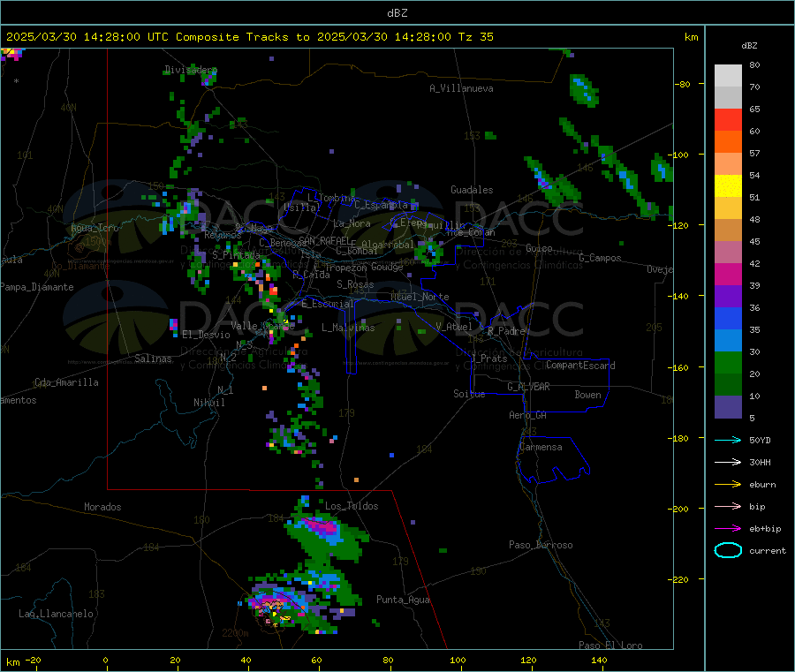Click the V_Atuel map label
795x672 pixels.
tap(454, 327)
